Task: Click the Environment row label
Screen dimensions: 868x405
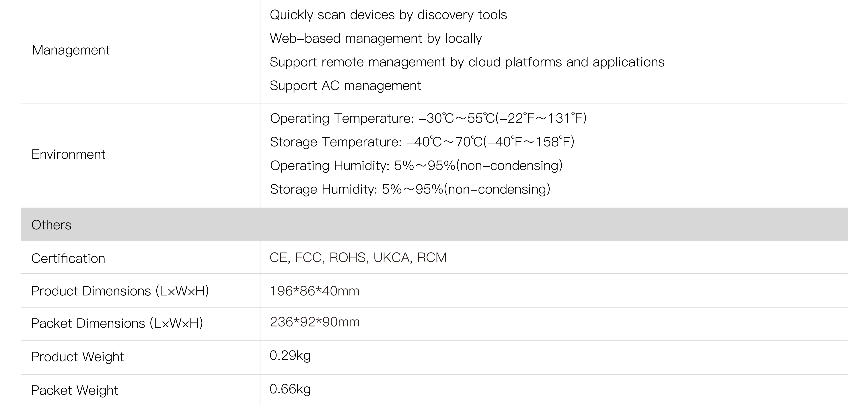Action: [x=68, y=154]
